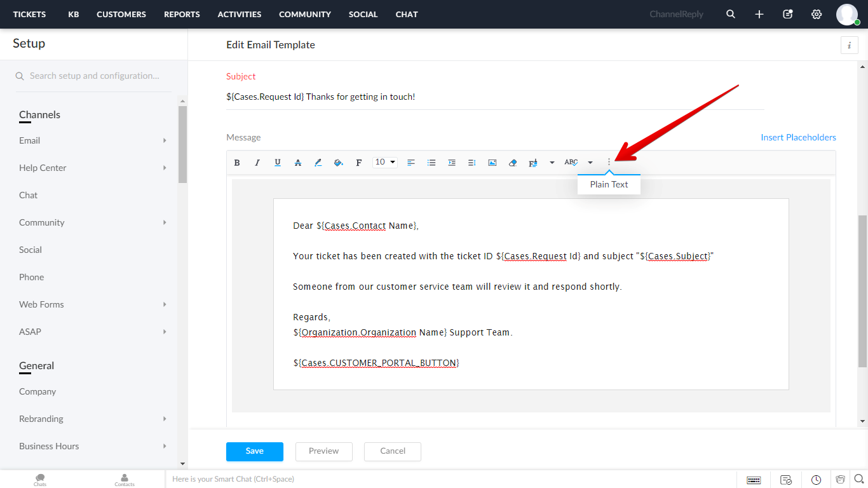
Task: Switch to REPORTS tab
Action: coord(182,14)
